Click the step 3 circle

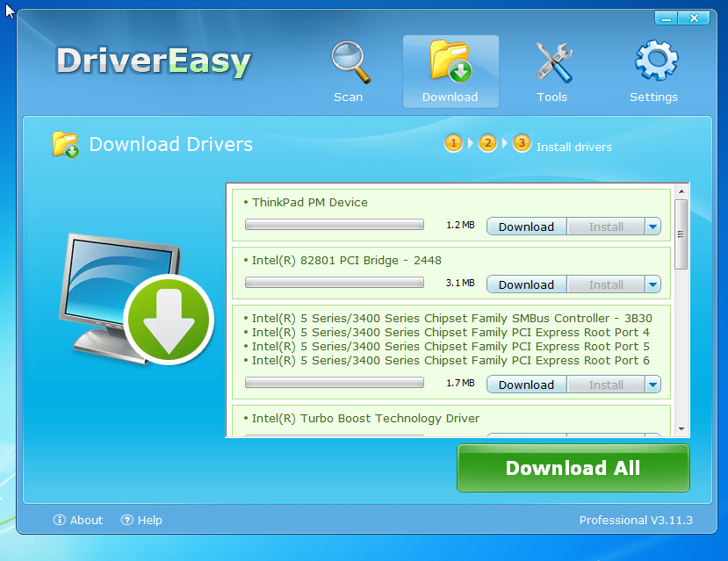point(522,143)
